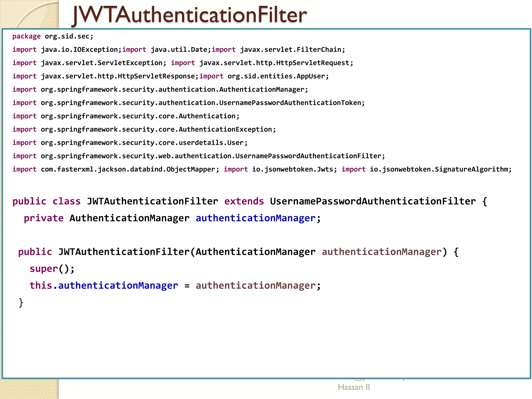Click 'java.util.Date;' import text
The height and width of the screenshot is (399, 532).
(181, 50)
